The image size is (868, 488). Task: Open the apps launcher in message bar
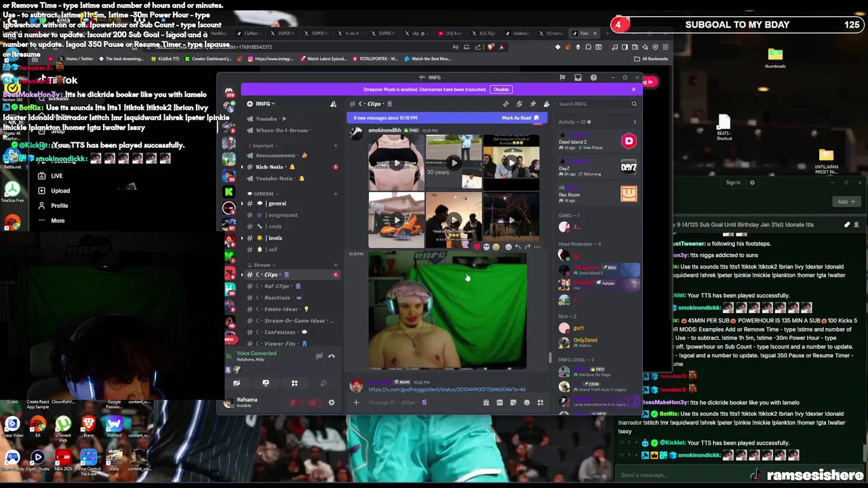540,403
